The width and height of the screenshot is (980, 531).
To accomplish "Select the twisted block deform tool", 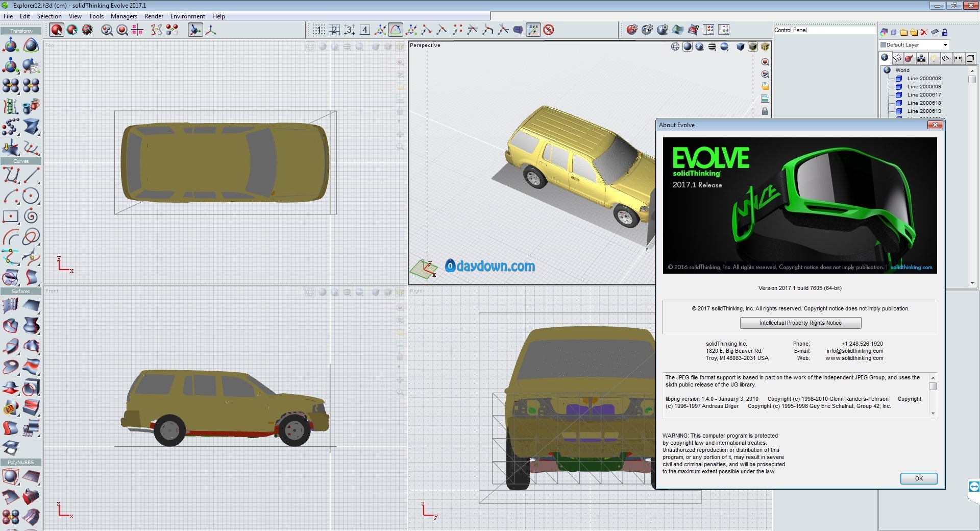I will tap(31, 127).
